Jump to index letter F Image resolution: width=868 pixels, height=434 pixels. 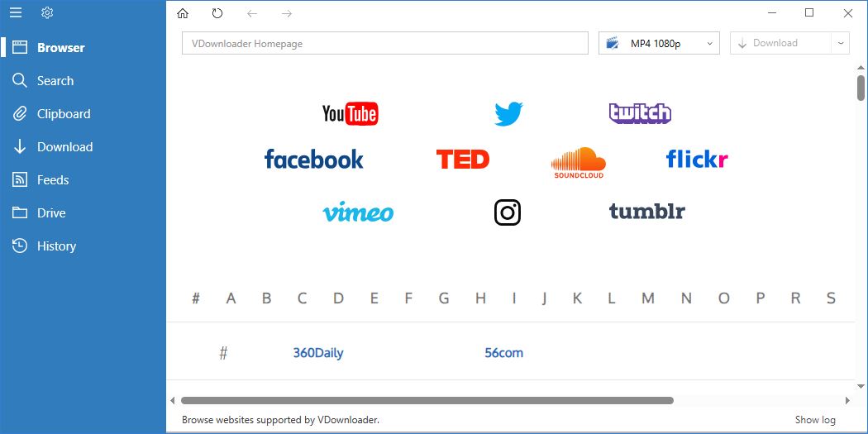click(408, 298)
